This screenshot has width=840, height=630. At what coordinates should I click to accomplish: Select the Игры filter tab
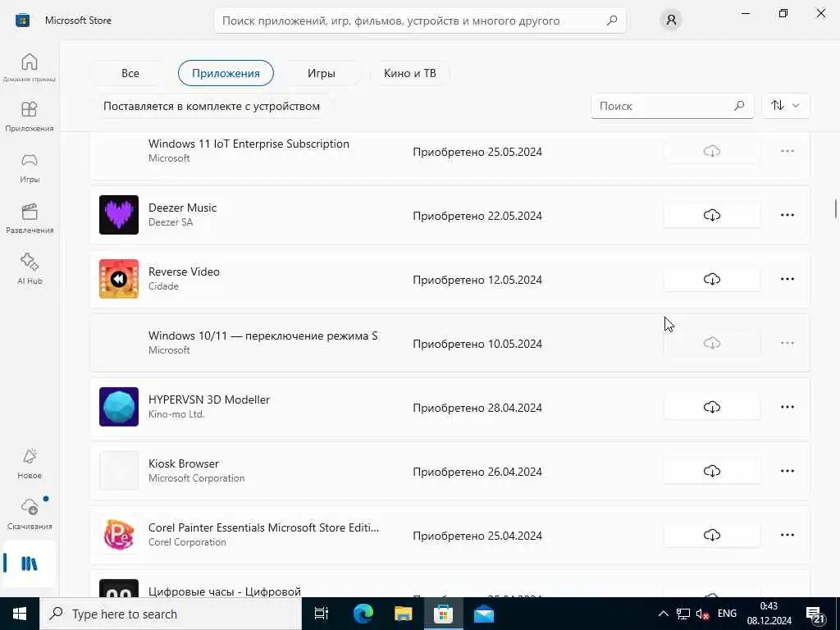[322, 73]
